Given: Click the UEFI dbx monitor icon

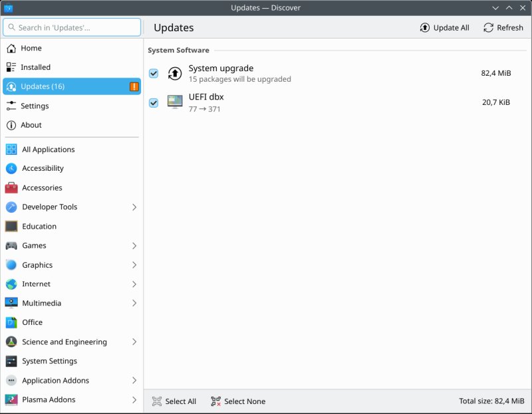Looking at the screenshot, I should point(175,102).
